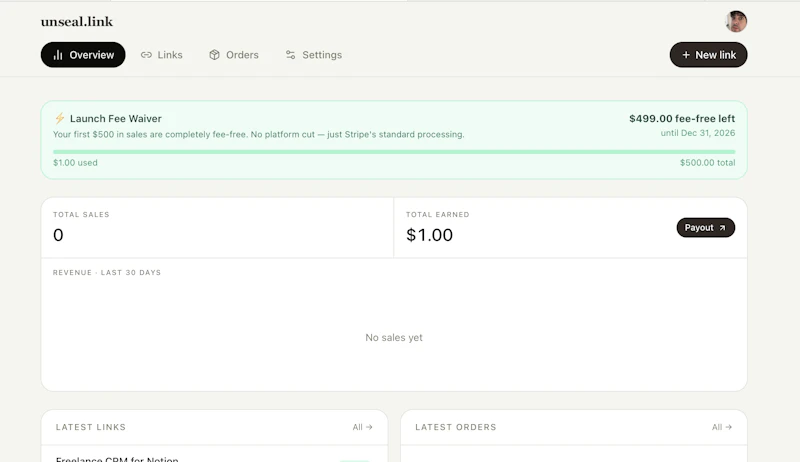The width and height of the screenshot is (800, 462).
Task: Create a New link
Action: click(708, 55)
